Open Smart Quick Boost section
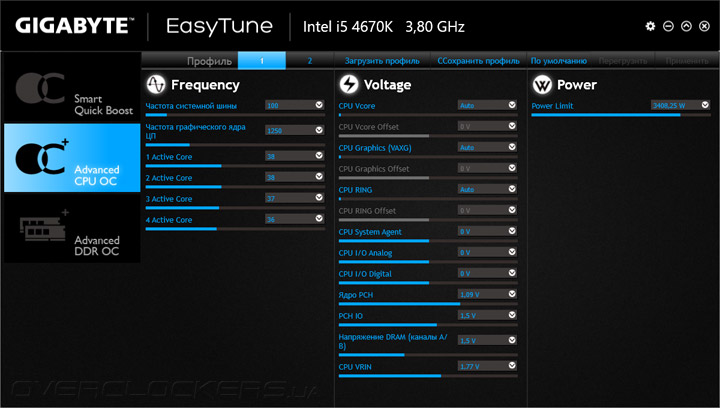Image resolution: width=720 pixels, height=408 pixels. pyautogui.click(x=72, y=88)
